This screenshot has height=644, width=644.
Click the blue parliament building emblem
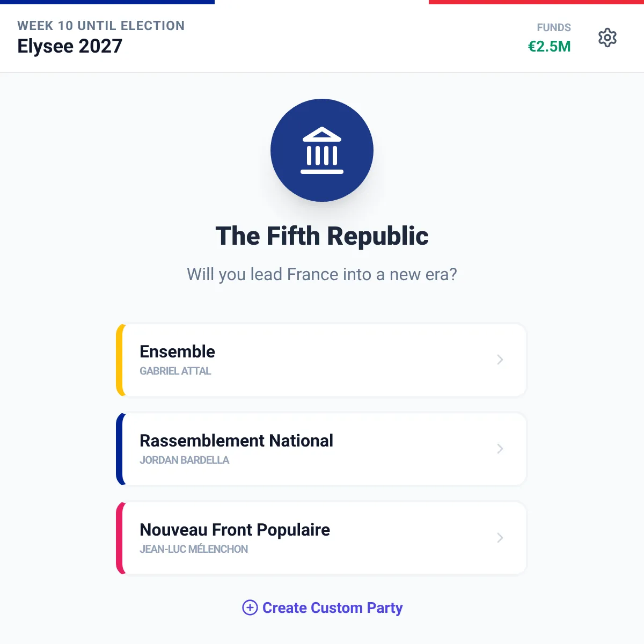pyautogui.click(x=322, y=150)
